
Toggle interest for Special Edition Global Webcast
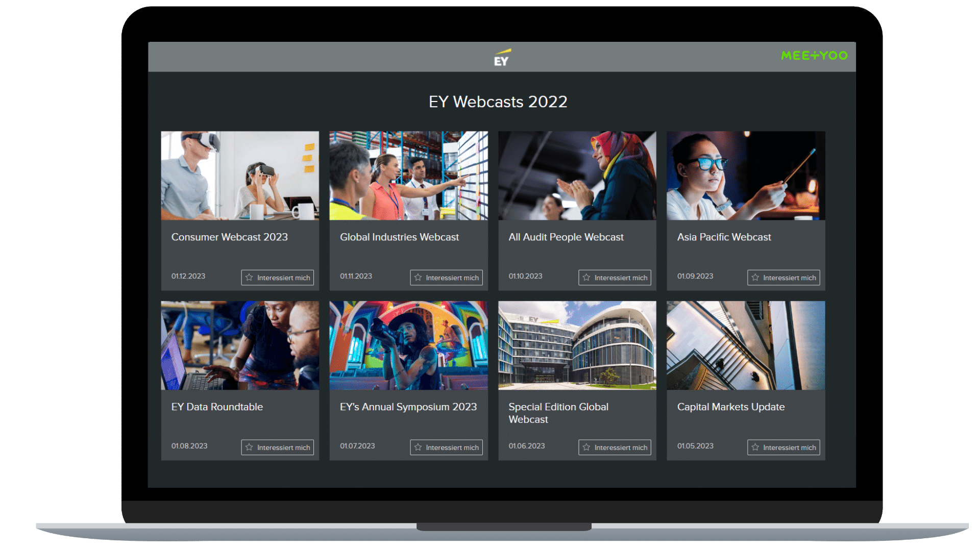click(x=615, y=447)
